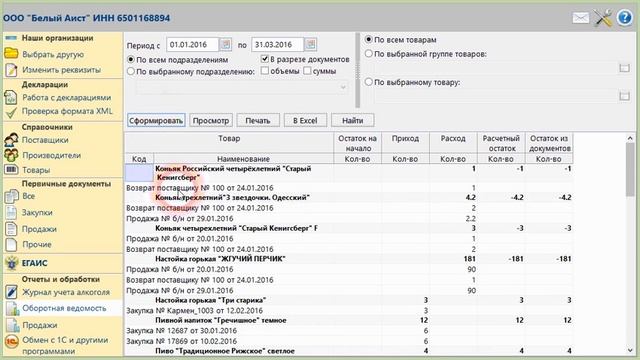Image resolution: width=640 pixels, height=360 pixels.
Task: Uncheck the В разрезе документов checkbox
Action: (264, 59)
